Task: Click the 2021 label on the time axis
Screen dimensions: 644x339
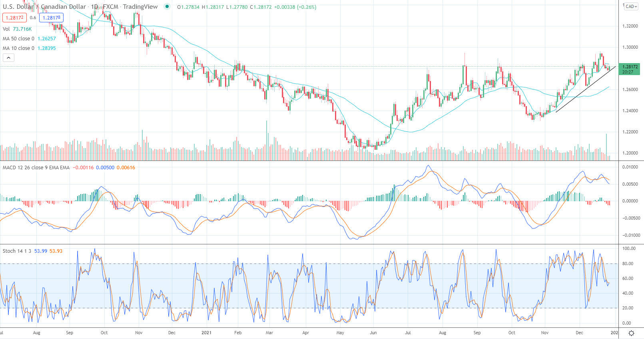Action: [206, 333]
